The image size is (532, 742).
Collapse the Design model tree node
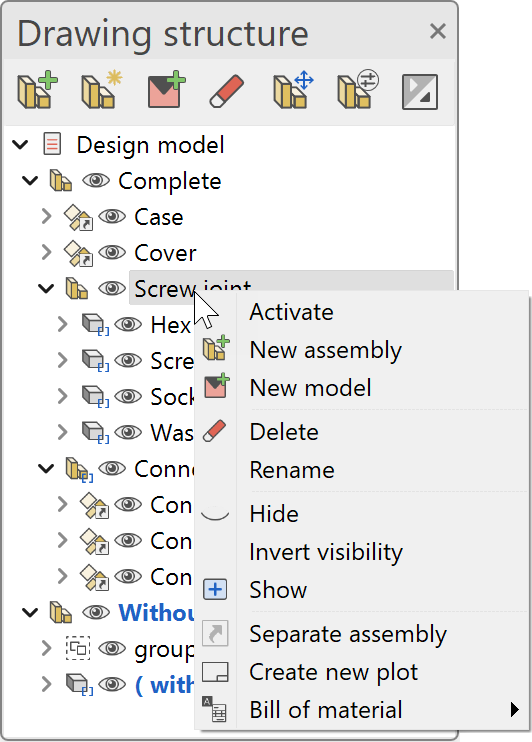tap(20, 144)
